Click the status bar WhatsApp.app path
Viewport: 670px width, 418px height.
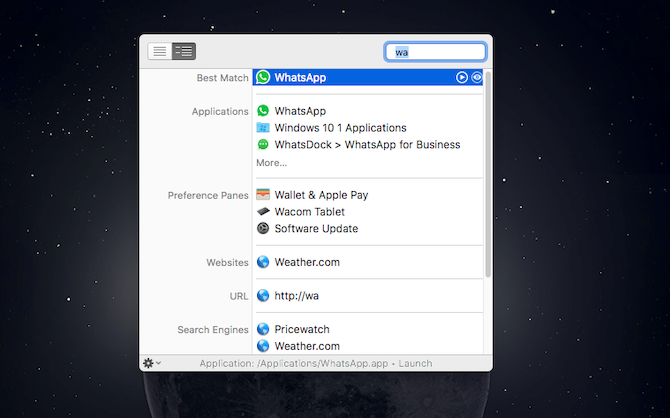tap(323, 364)
